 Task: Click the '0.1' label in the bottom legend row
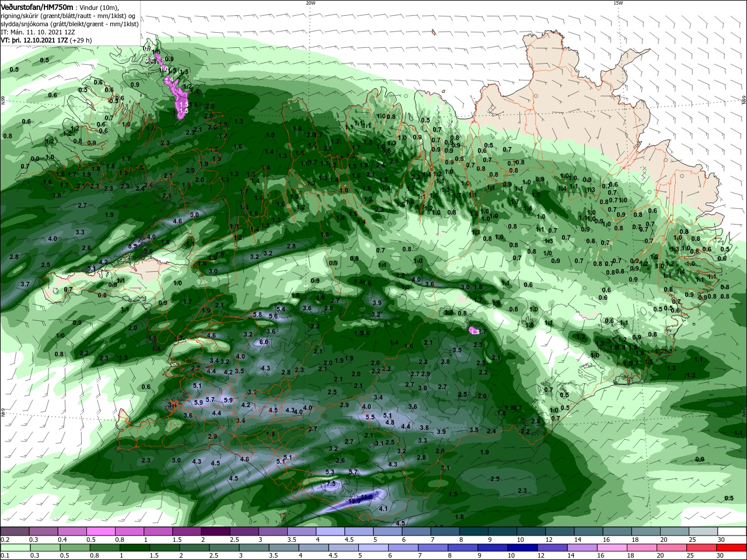tap(5, 556)
